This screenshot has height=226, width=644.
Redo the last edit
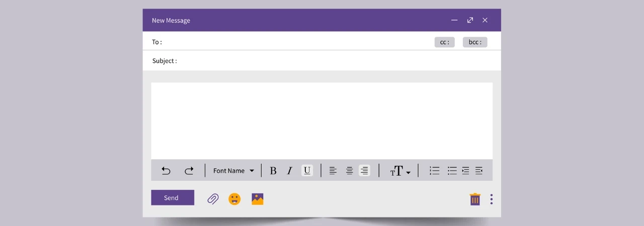click(189, 171)
